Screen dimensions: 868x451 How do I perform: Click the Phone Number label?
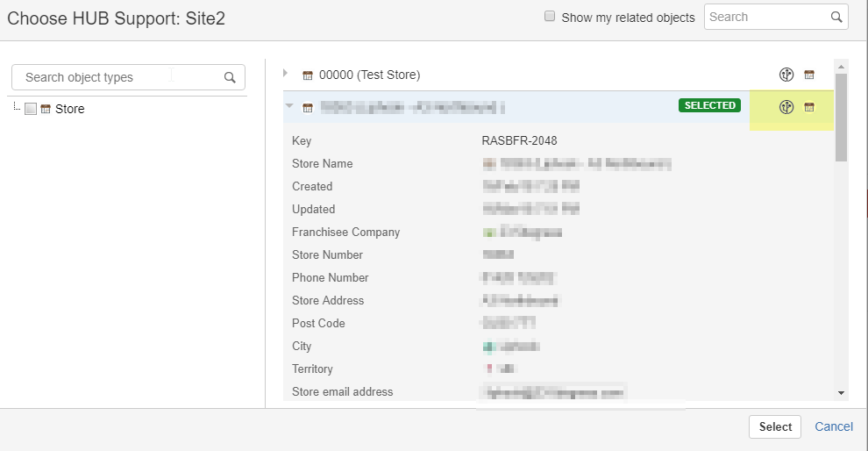tap(330, 277)
